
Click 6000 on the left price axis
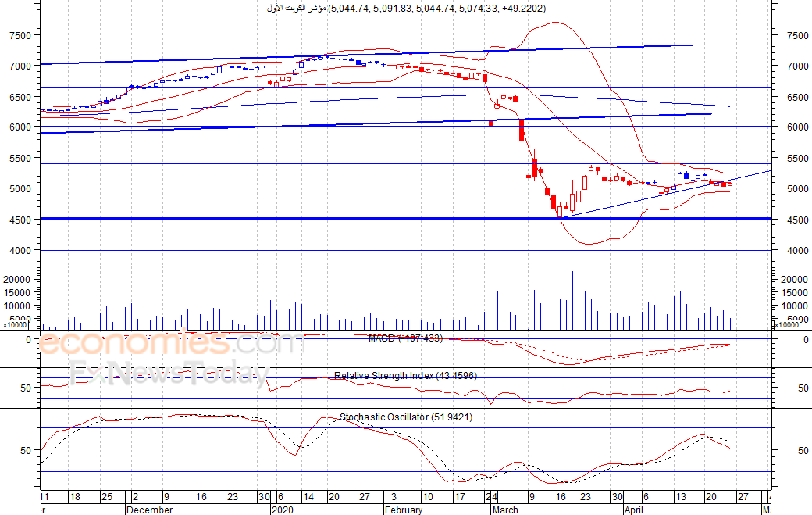[x=20, y=127]
